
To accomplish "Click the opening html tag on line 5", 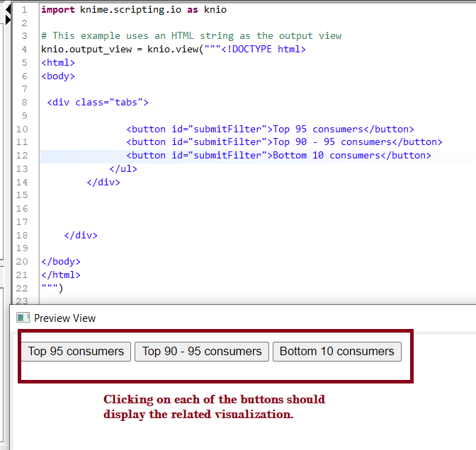I will pos(58,63).
